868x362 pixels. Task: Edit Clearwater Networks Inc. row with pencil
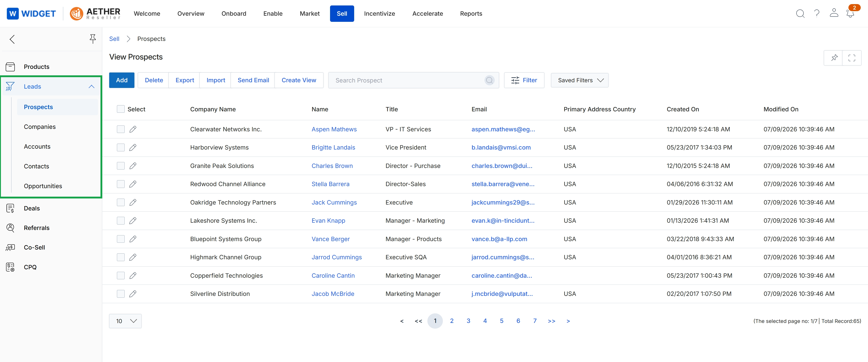(x=133, y=129)
